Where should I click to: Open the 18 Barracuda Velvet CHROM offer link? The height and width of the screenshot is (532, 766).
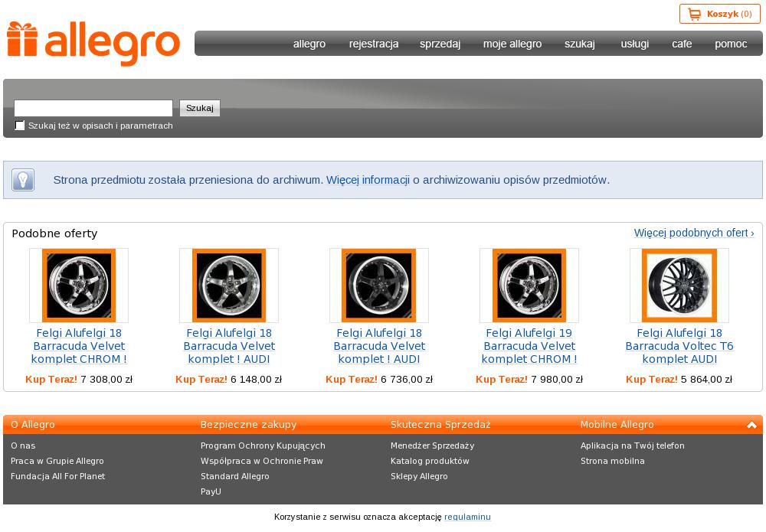[79, 346]
